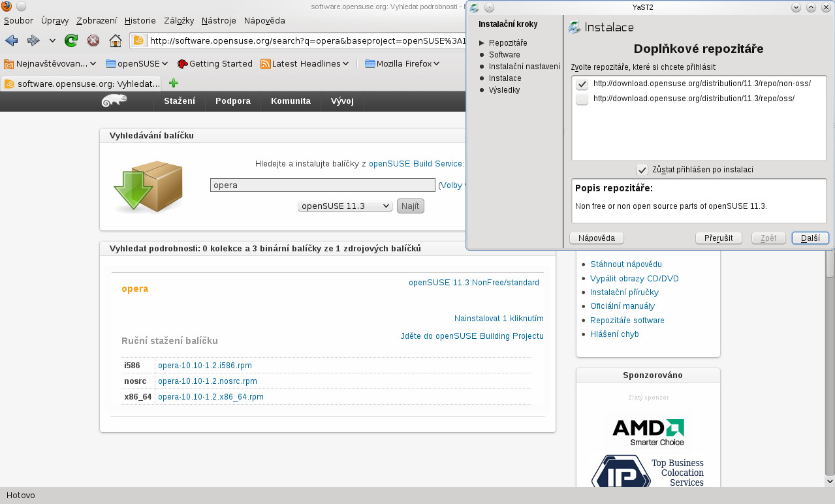Click the Firefox forward arrow
This screenshot has width=835, height=504.
pyautogui.click(x=33, y=41)
